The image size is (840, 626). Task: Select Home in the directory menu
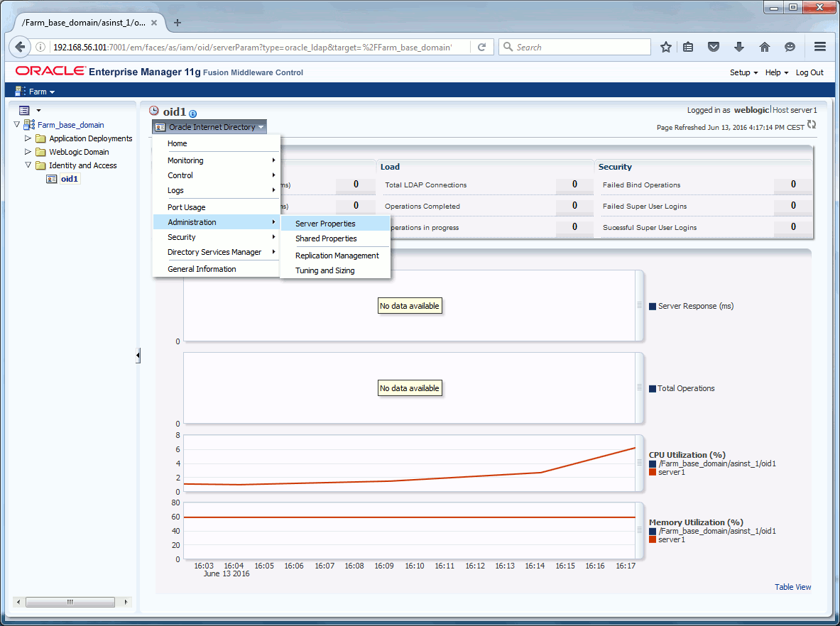(217, 143)
